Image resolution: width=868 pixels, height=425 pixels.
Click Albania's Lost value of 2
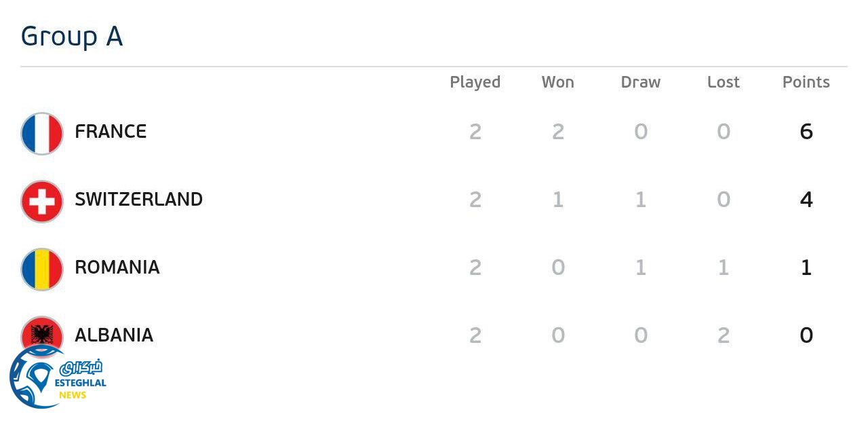(x=723, y=335)
